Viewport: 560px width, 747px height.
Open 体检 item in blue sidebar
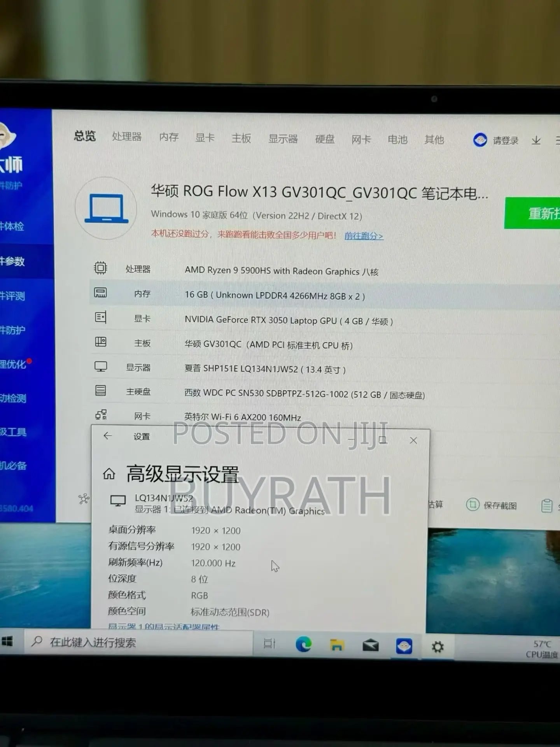point(12,226)
